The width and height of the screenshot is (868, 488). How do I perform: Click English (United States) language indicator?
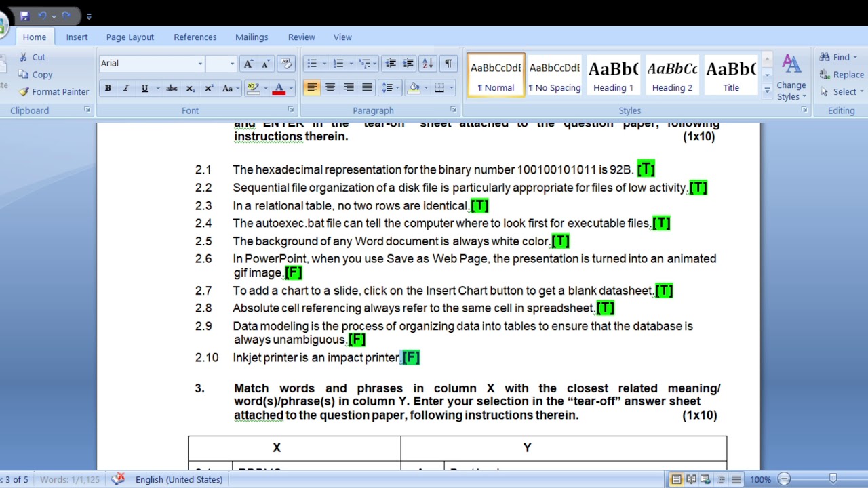click(179, 479)
